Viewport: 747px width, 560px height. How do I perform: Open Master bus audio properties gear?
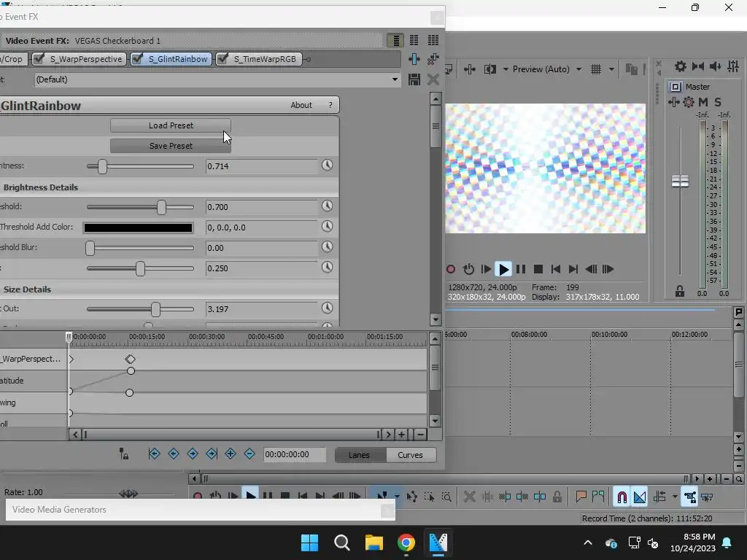pos(681,66)
